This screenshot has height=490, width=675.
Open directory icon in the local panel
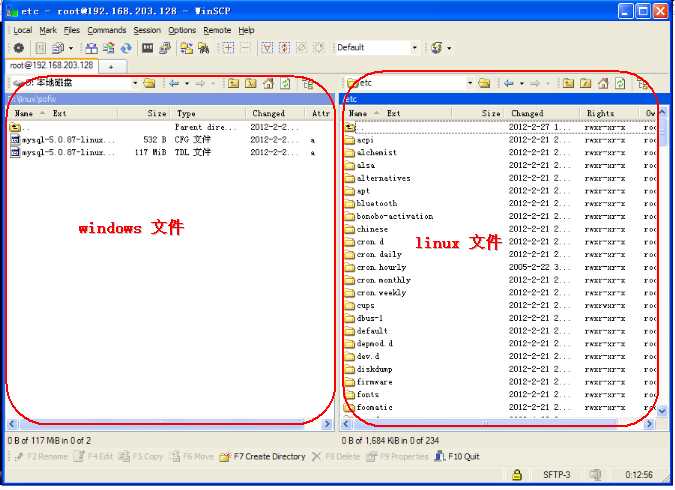click(x=149, y=83)
